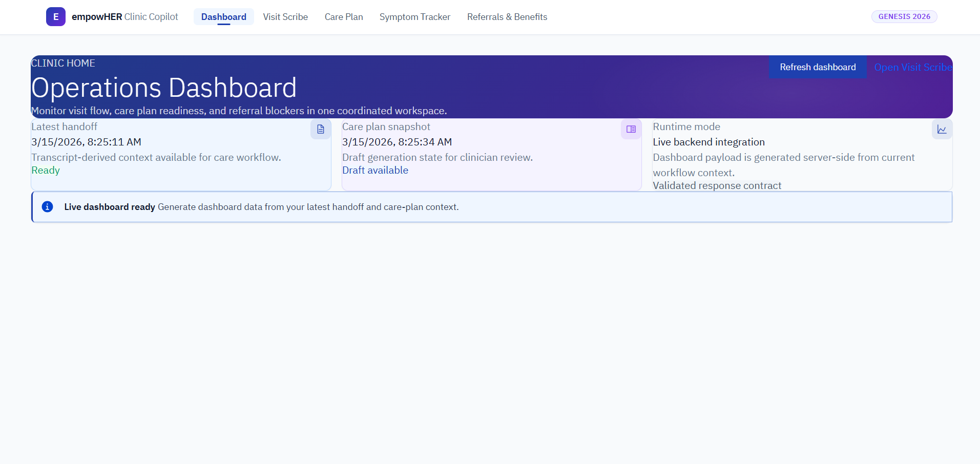Open the Symptom Tracker tab

415,17
